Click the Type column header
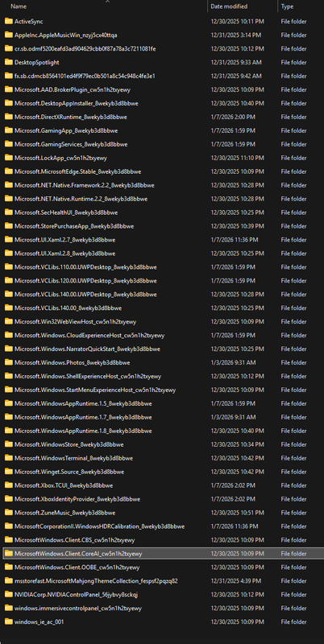The width and height of the screenshot is (324, 644). pos(287,6)
